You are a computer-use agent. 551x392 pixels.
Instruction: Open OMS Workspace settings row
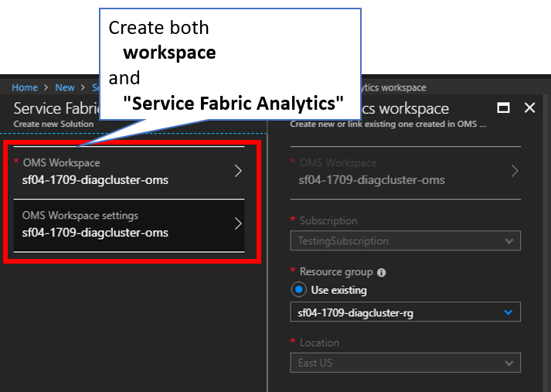(129, 225)
